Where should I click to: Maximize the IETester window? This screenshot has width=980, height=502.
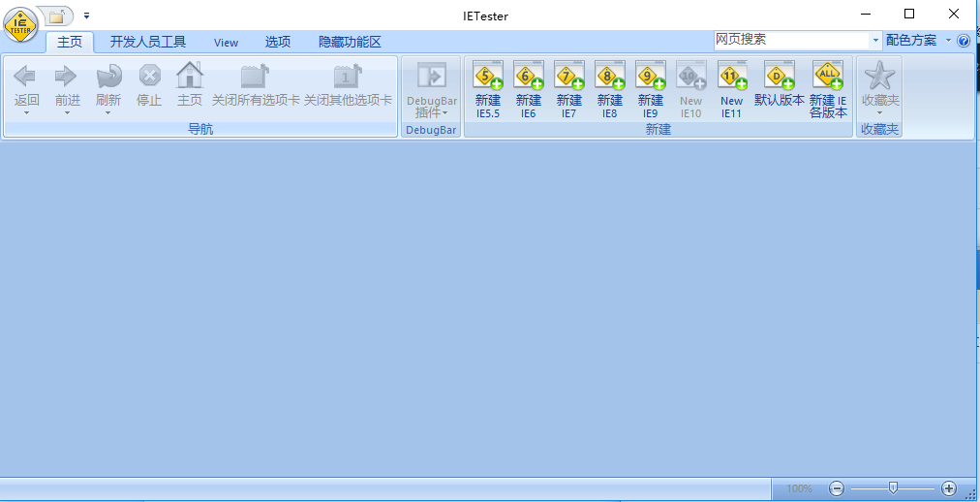click(909, 14)
